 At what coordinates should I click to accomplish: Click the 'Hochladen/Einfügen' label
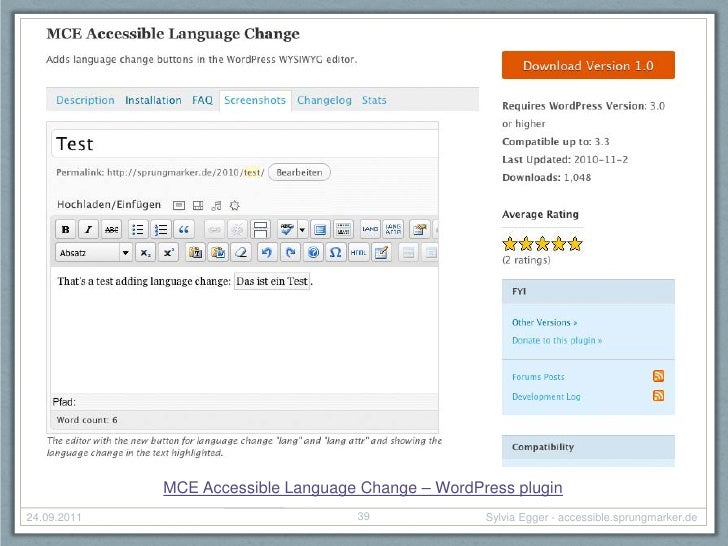[x=109, y=205]
